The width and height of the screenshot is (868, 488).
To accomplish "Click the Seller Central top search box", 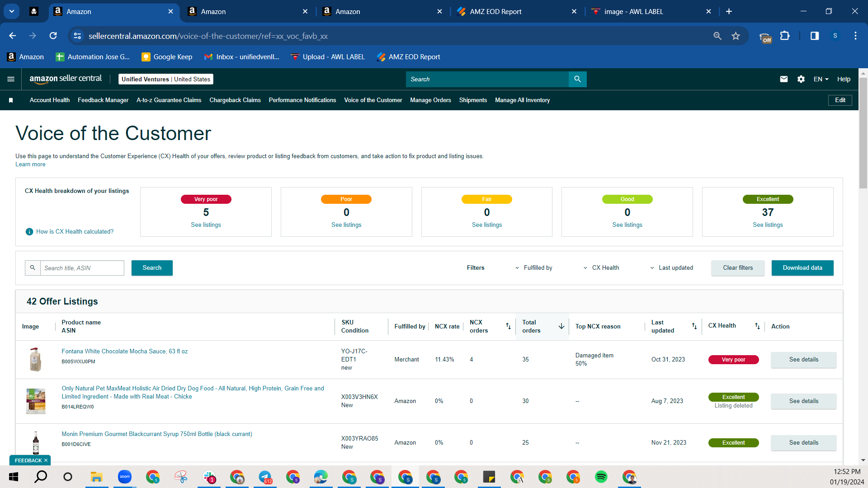I will 487,79.
